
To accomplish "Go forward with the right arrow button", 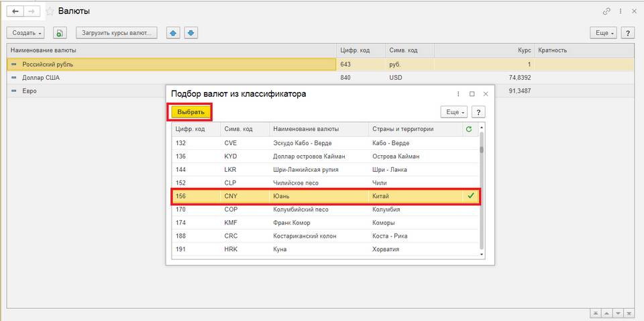I will [x=32, y=11].
